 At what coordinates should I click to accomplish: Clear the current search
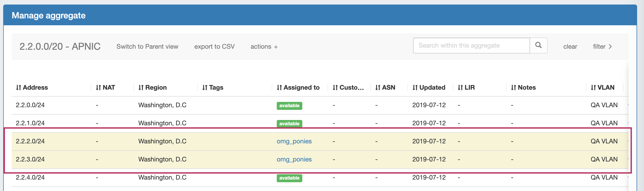pyautogui.click(x=570, y=47)
